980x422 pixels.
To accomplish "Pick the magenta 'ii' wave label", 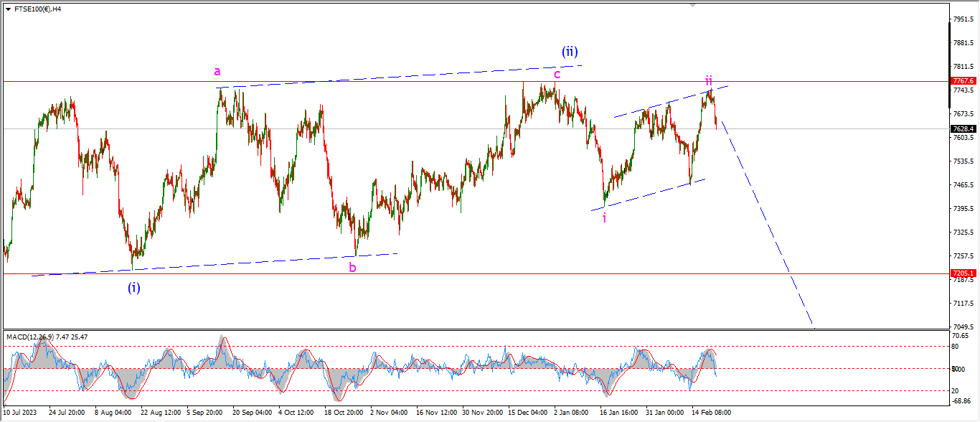I will tap(708, 80).
